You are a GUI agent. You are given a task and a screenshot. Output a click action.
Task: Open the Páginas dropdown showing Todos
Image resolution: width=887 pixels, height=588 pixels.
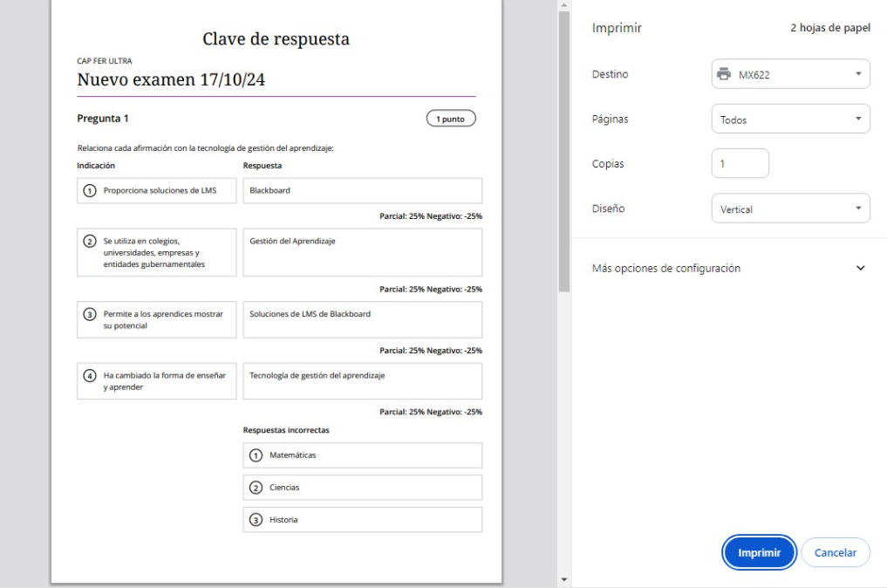point(790,119)
